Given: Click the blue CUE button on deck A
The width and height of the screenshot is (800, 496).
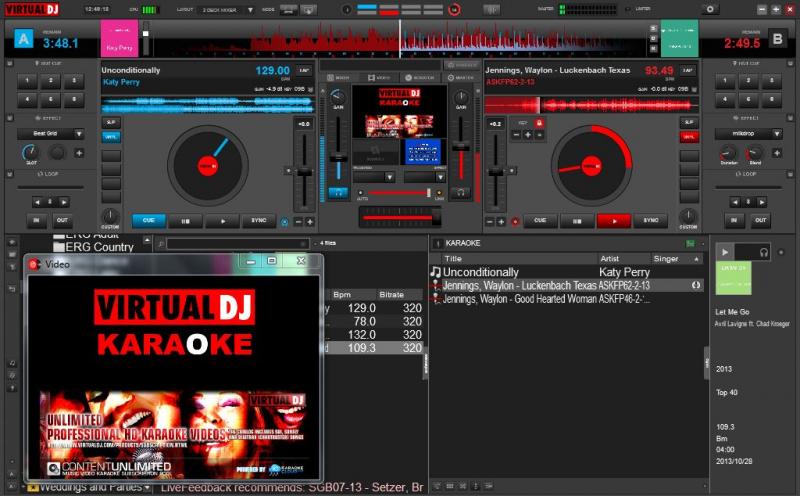Looking at the screenshot, I should pos(148,220).
